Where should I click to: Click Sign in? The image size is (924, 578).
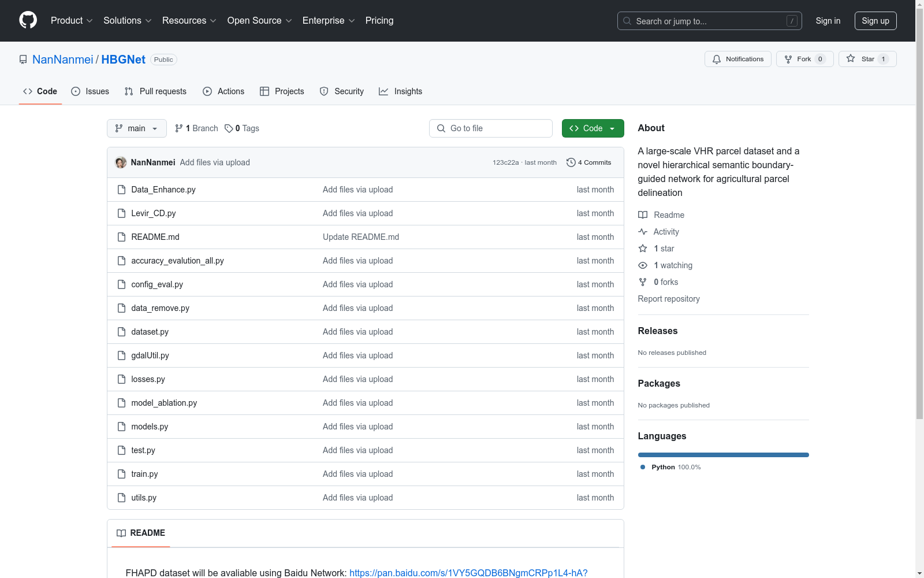click(828, 21)
